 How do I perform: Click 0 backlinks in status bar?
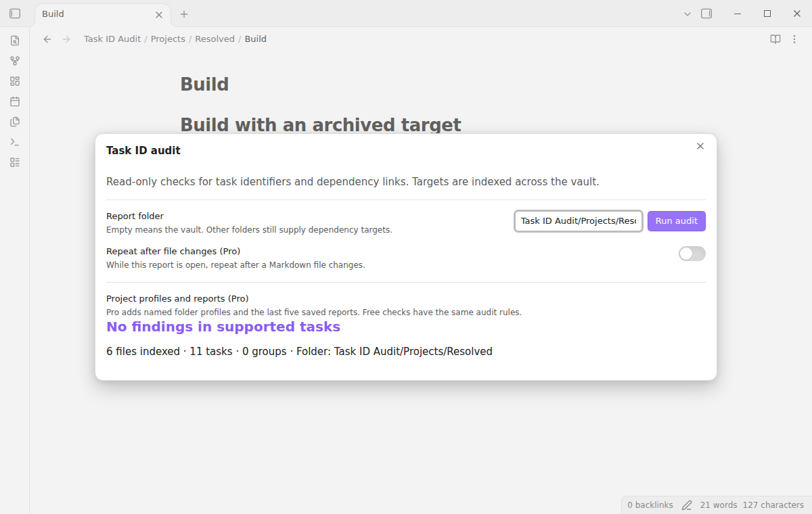[650, 505]
